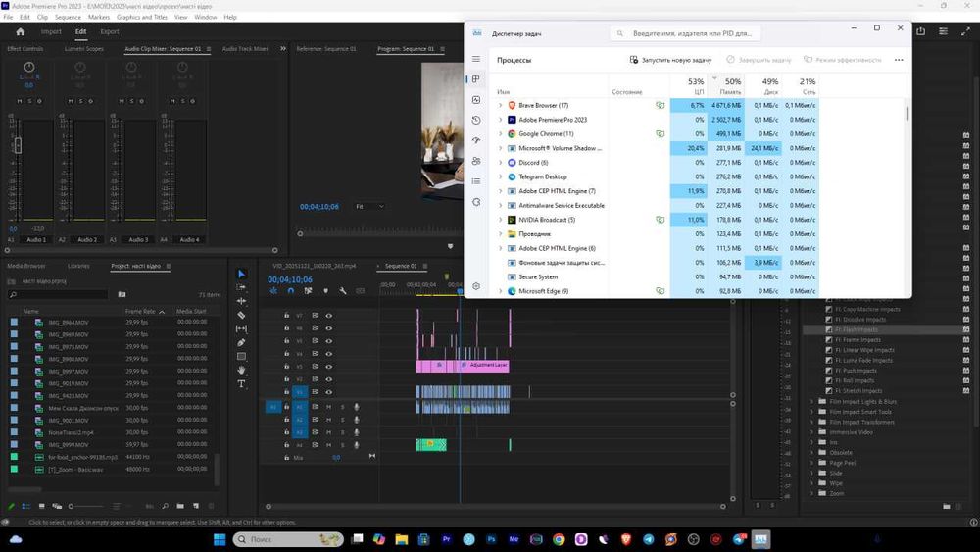
Task: Open Premiere Quick Export icon
Action: (920, 31)
